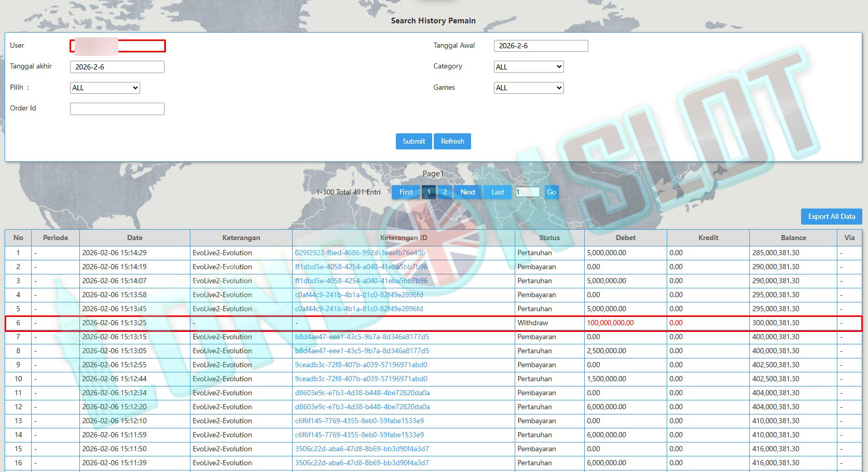868x472 pixels.
Task: Click the page number input box
Action: pyautogui.click(x=528, y=192)
